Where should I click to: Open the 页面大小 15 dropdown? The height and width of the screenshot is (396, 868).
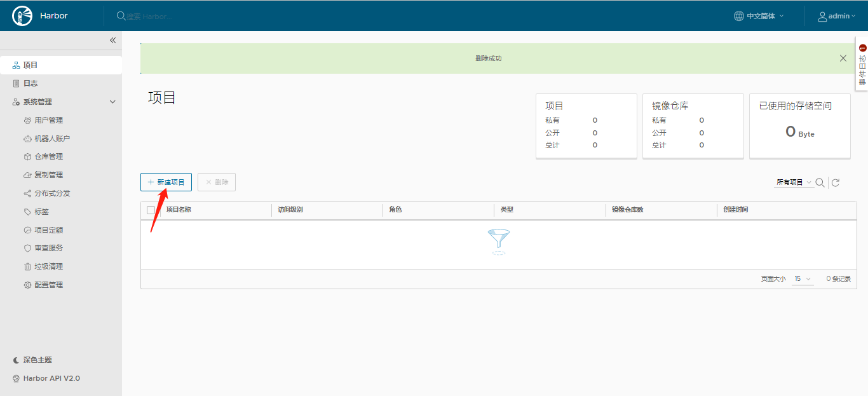[803, 279]
